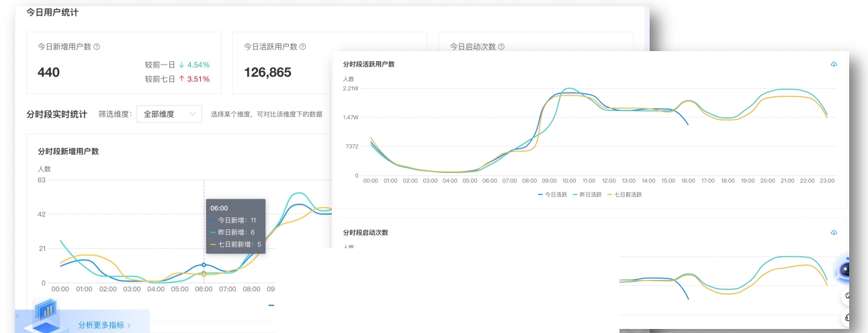Click help icon beside 今日启动次数

coord(501,47)
